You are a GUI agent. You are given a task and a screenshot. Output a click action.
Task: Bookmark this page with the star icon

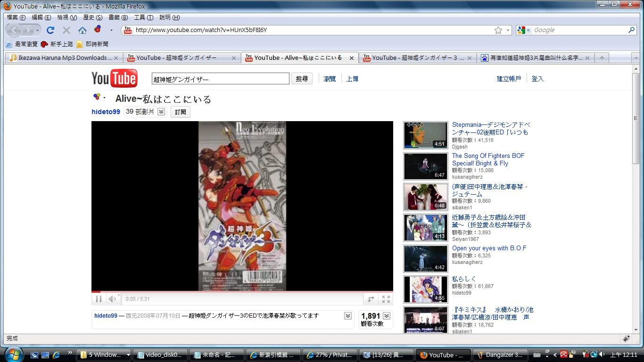pyautogui.click(x=498, y=30)
